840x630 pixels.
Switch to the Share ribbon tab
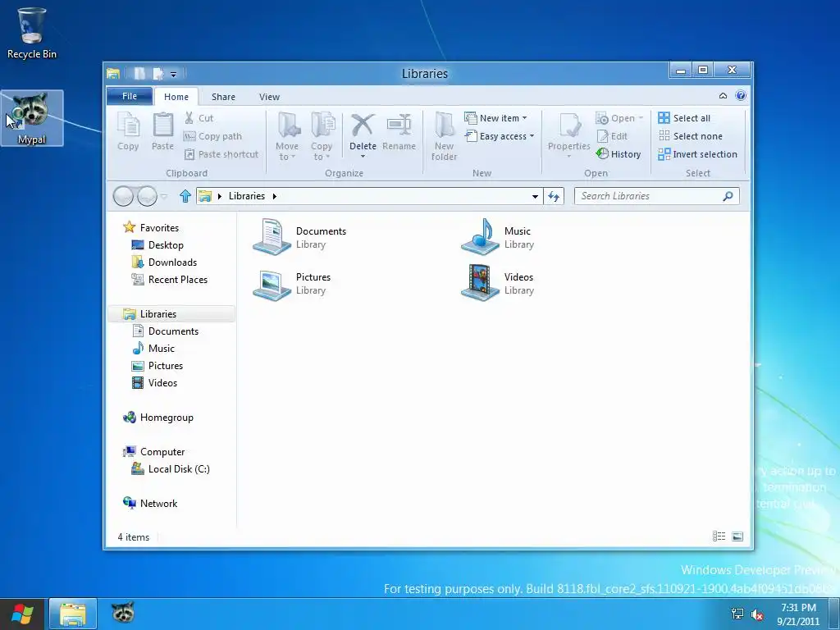tap(223, 97)
